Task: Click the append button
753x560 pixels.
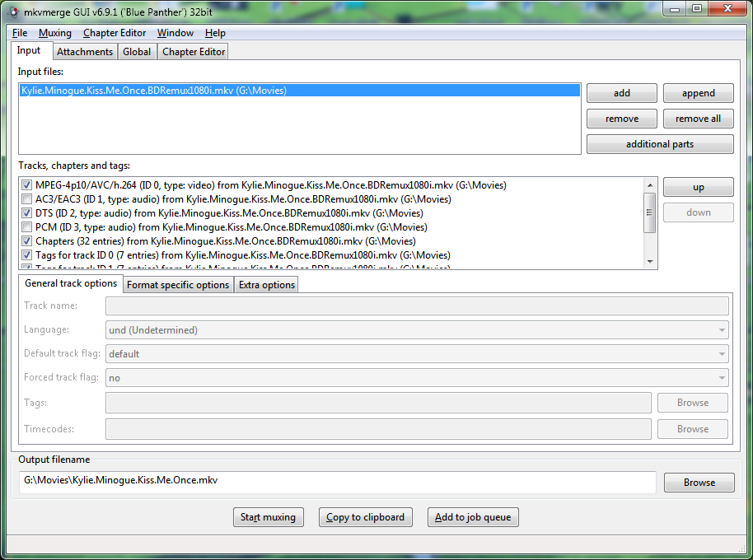Action: 699,93
